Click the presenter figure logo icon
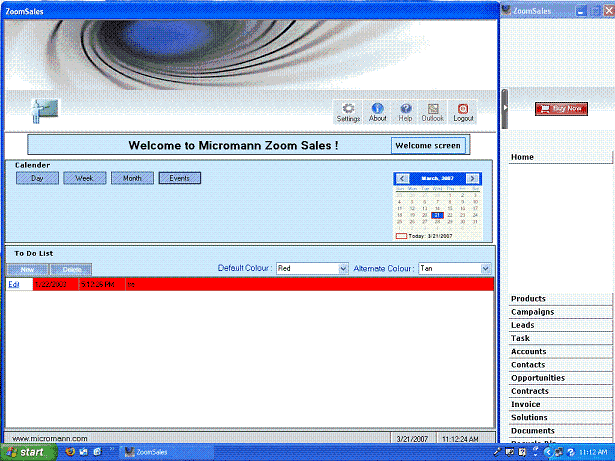Image resolution: width=615 pixels, height=461 pixels. [45, 111]
